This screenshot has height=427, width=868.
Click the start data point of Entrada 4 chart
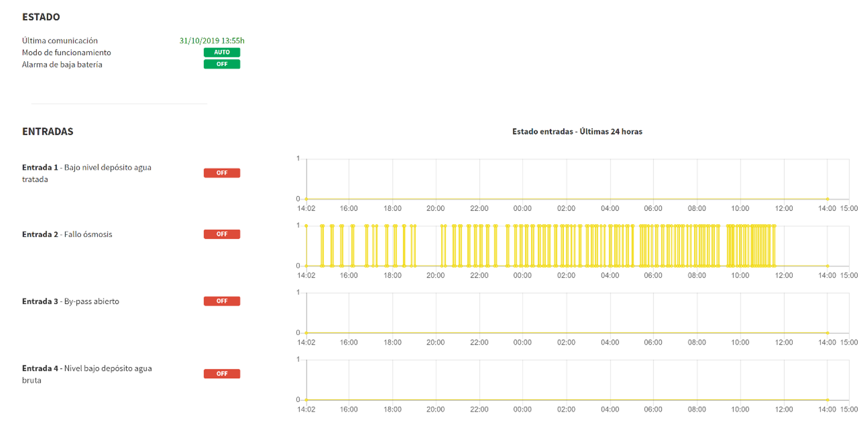pyautogui.click(x=306, y=400)
